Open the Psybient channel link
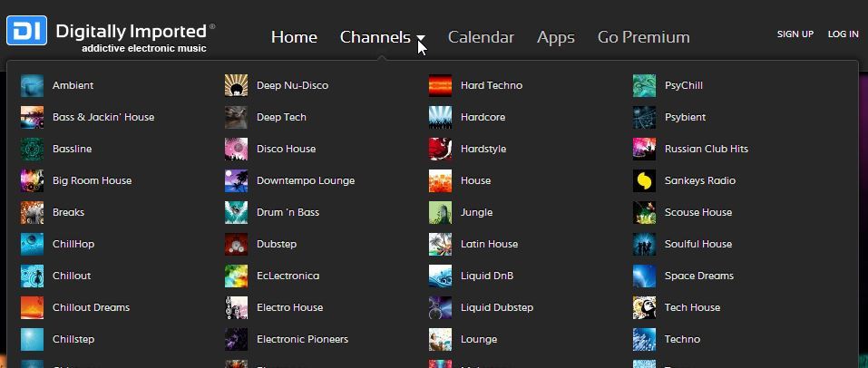The height and width of the screenshot is (368, 868). [686, 117]
